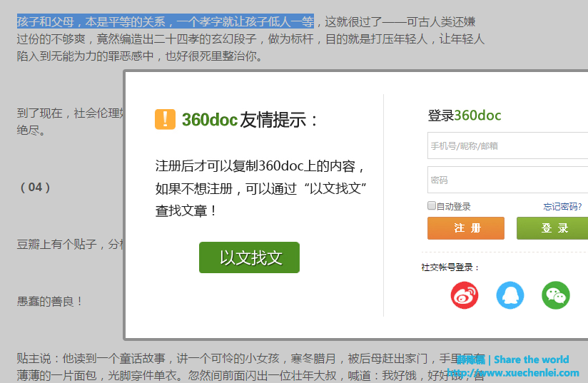Click the green 登录 button
The height and width of the screenshot is (383, 588).
(552, 228)
